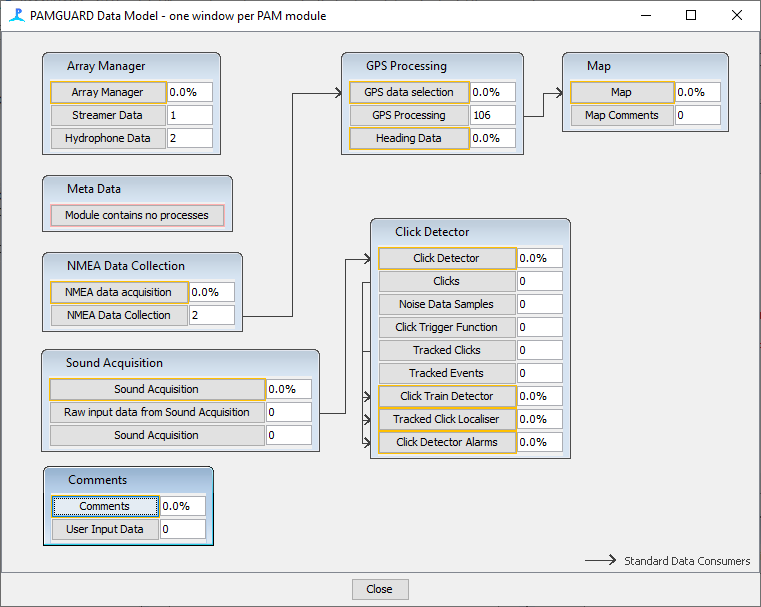Image resolution: width=761 pixels, height=607 pixels.
Task: Click the Streamer Data count field
Action: [190, 115]
